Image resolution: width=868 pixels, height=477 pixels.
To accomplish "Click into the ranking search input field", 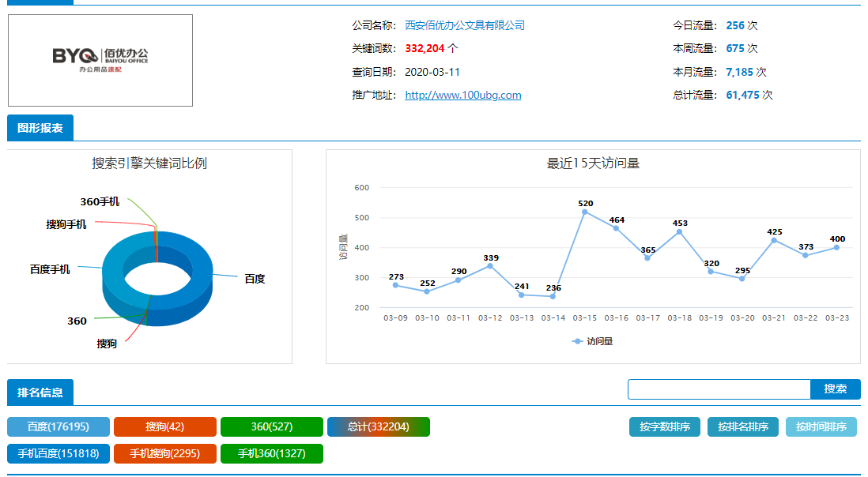I will point(719,389).
